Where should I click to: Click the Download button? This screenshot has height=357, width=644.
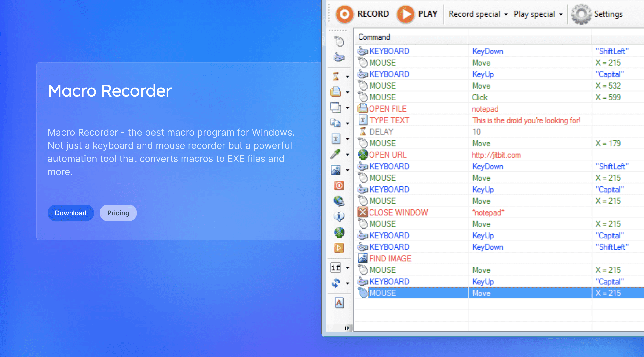point(71,213)
